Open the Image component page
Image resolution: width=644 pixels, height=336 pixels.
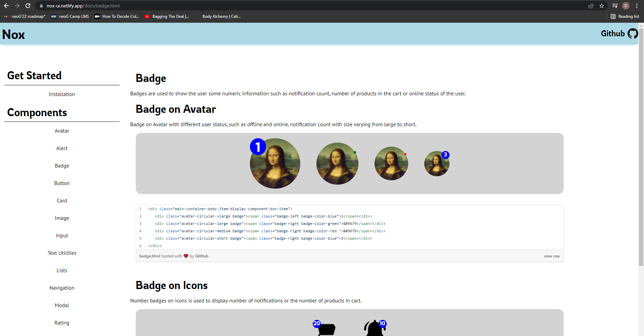pos(62,218)
